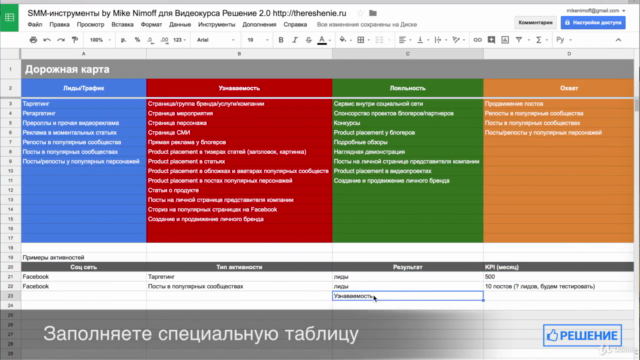Open the cell borders tool
640x360 pixels.
(361, 40)
